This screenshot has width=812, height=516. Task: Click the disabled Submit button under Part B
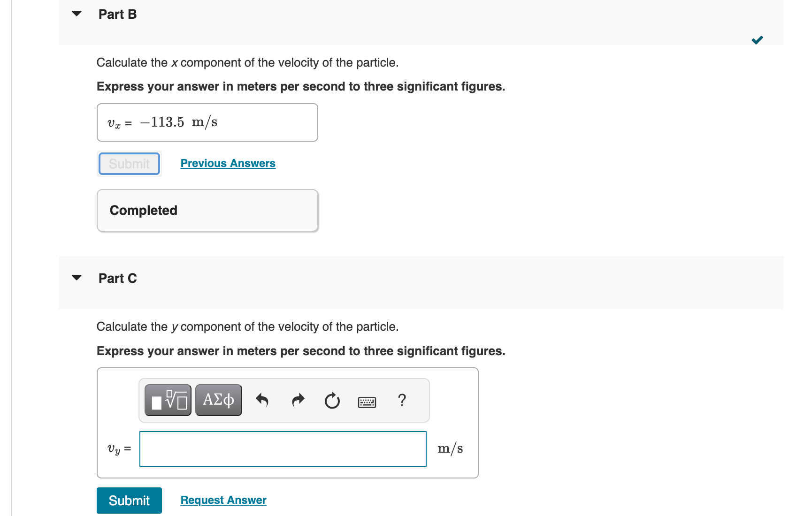pyautogui.click(x=129, y=163)
